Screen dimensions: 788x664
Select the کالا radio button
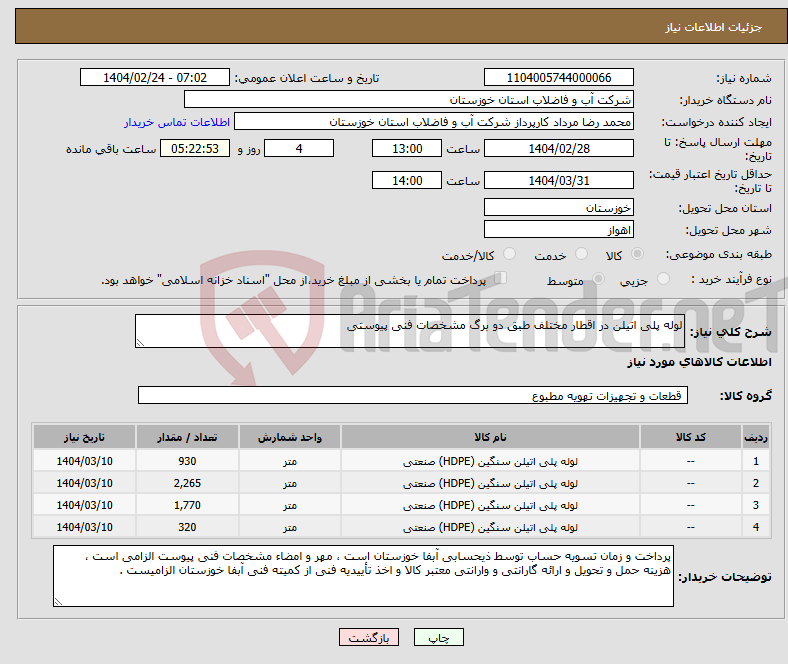pos(638,256)
